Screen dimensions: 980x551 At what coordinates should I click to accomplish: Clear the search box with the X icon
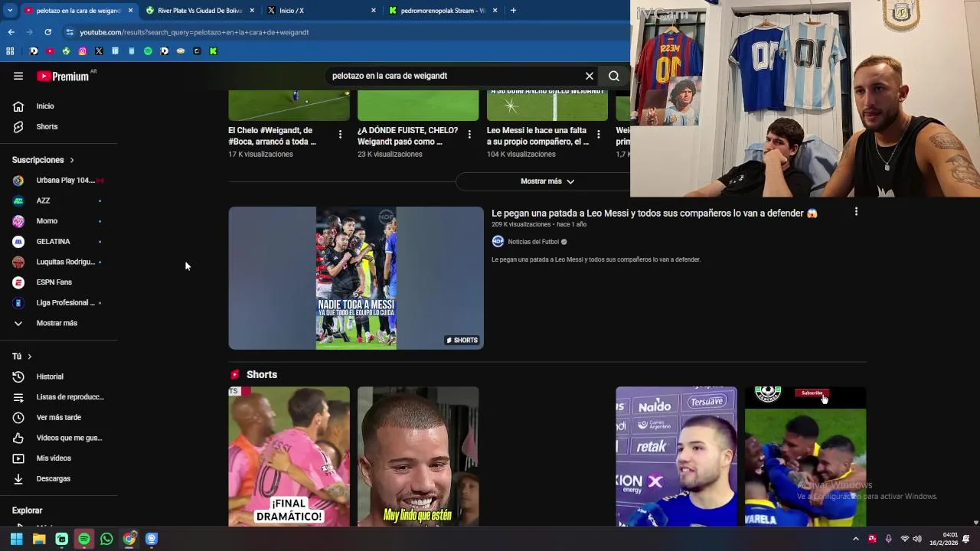(x=590, y=76)
